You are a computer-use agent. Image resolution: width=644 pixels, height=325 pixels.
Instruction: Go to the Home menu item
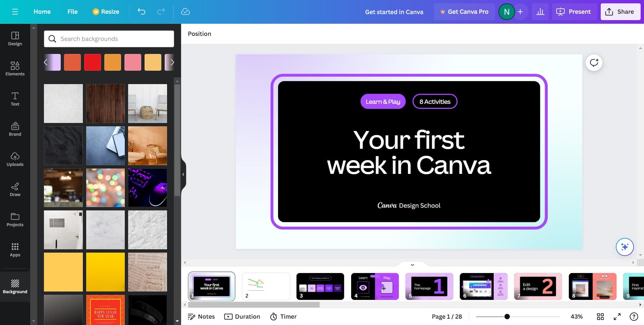(42, 12)
